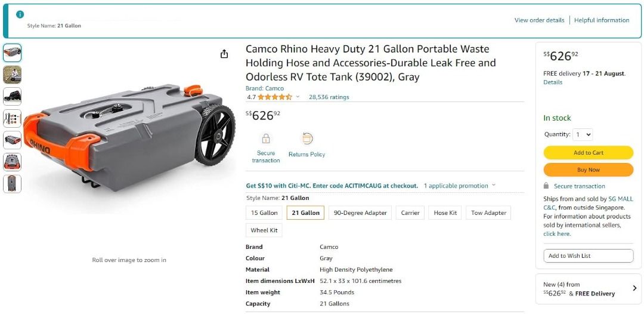
Task: Open View order details
Action: 539,20
